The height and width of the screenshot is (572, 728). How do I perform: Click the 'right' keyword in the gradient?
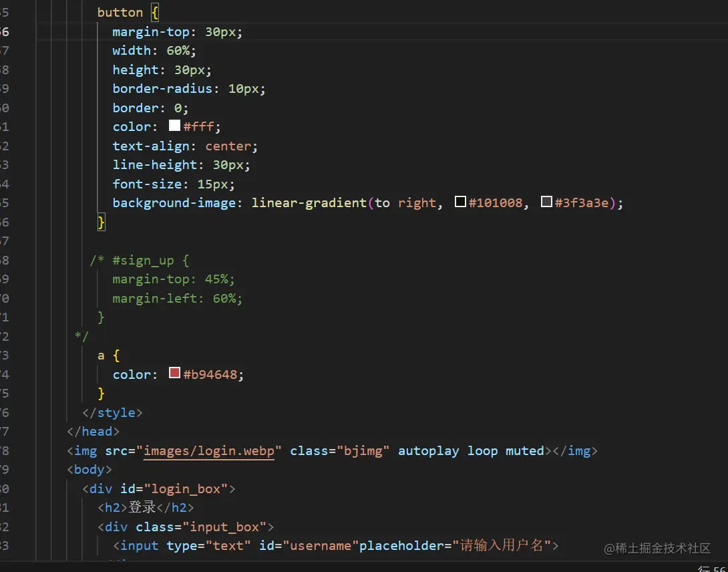pyautogui.click(x=417, y=203)
